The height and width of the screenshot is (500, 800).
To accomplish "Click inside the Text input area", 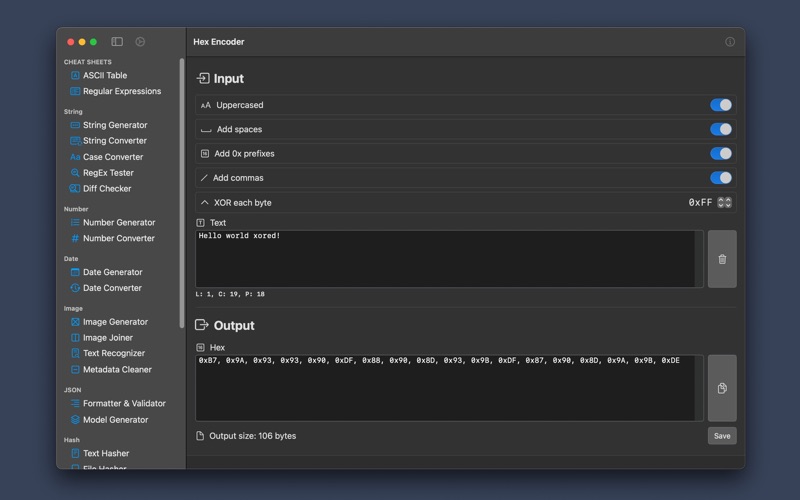I will [445, 259].
